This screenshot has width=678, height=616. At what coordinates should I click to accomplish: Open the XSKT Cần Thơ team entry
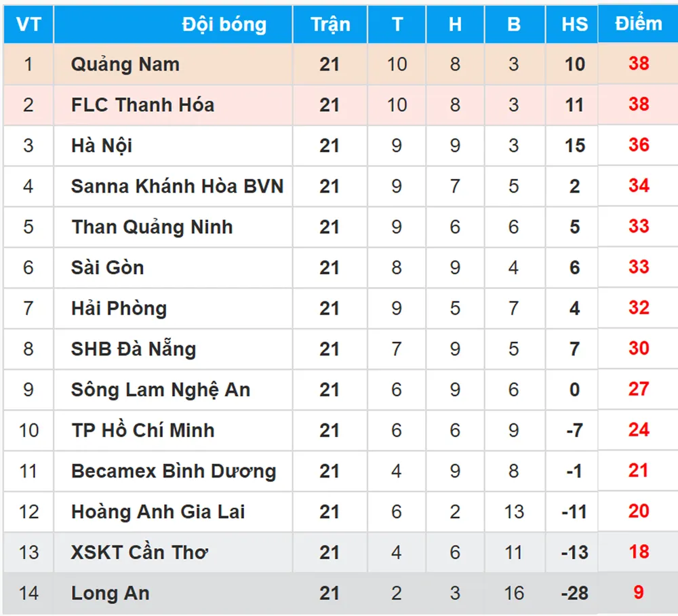click(139, 553)
